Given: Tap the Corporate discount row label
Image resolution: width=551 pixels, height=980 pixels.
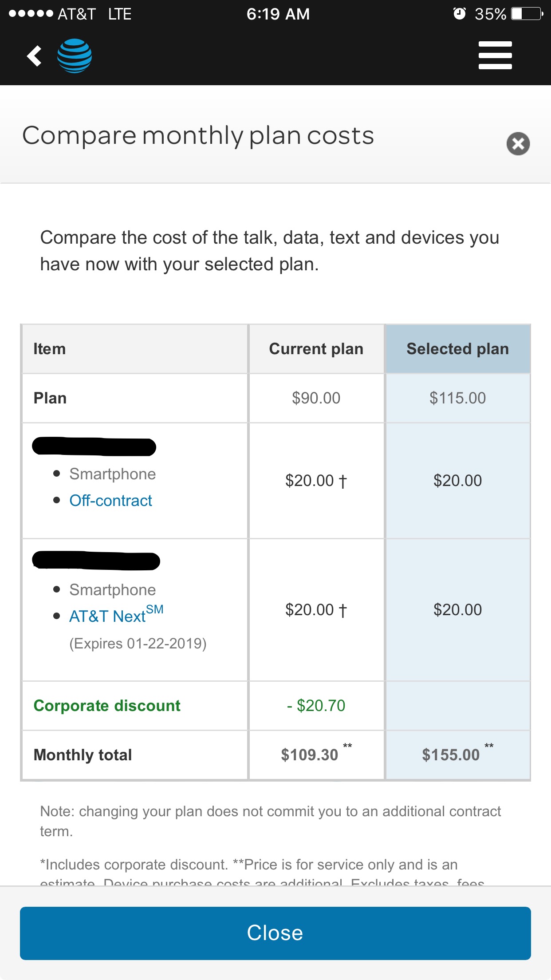Looking at the screenshot, I should (107, 706).
